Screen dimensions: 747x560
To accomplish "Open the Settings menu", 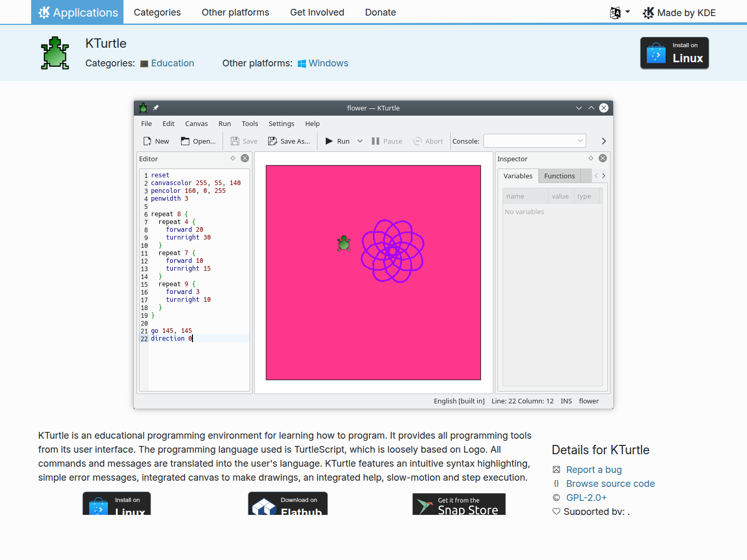I will (x=282, y=123).
